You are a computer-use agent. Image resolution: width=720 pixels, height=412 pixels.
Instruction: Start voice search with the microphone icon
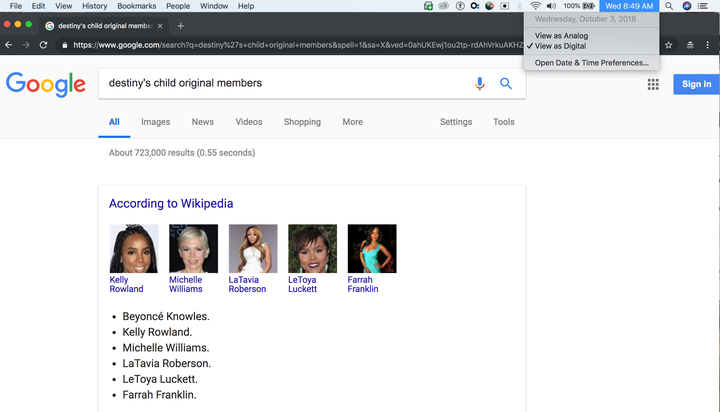pos(479,84)
